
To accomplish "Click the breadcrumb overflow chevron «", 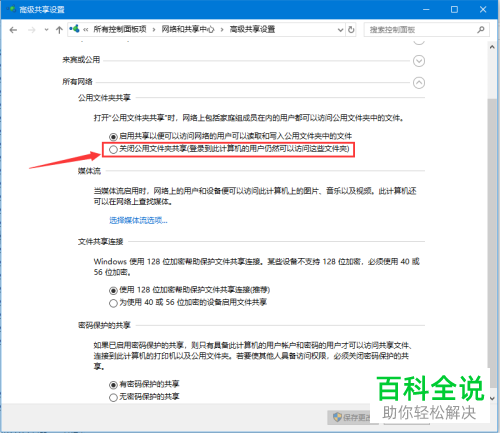I will point(86,30).
